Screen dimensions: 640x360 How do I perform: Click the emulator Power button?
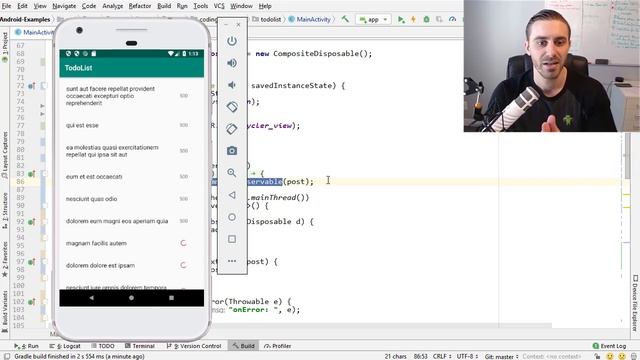click(232, 41)
